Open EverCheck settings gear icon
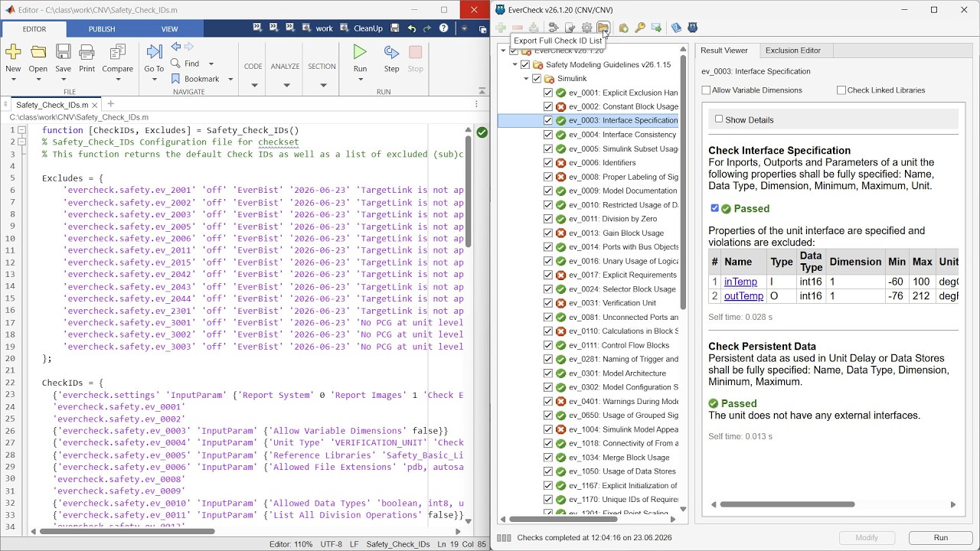This screenshot has width=980, height=551. click(586, 28)
